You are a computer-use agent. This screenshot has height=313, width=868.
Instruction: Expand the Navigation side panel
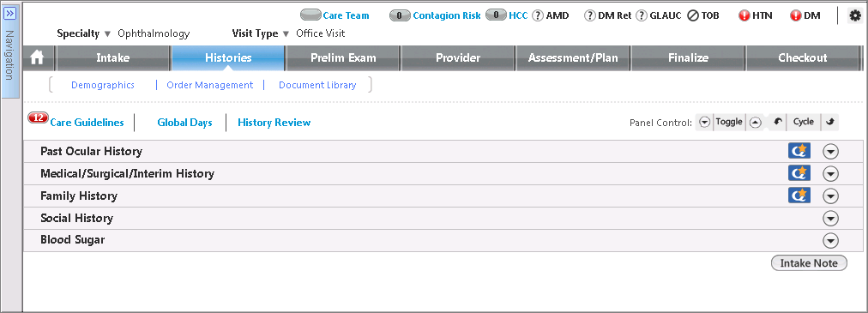click(9, 13)
